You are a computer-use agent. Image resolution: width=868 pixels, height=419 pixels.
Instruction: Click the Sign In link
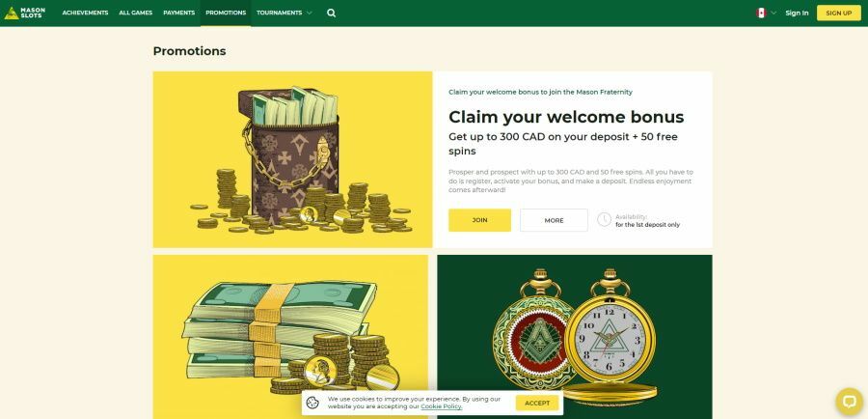[797, 13]
